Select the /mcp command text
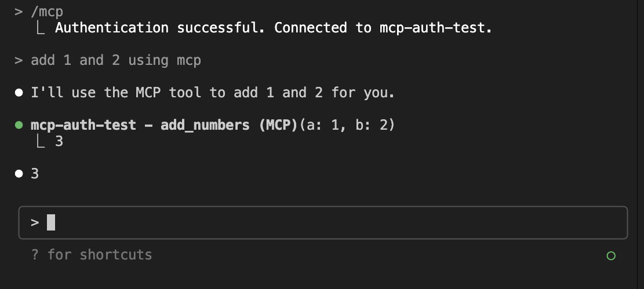 (x=47, y=11)
